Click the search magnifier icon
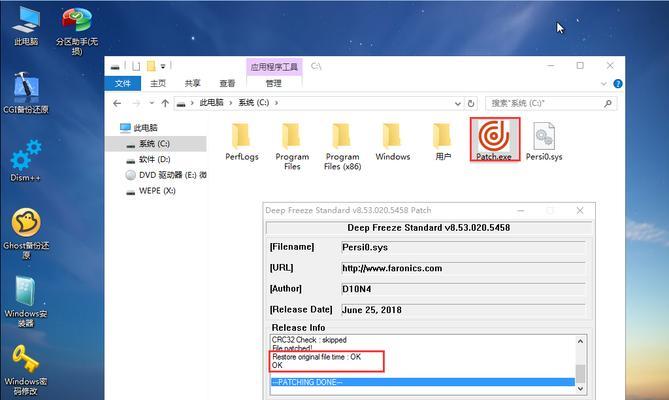The width and height of the screenshot is (669, 400). pos(608,103)
